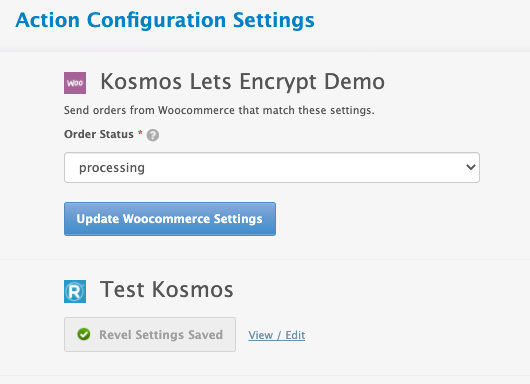Click the 'Send orders from Woocommerce' description text
530x384 pixels.
point(219,110)
